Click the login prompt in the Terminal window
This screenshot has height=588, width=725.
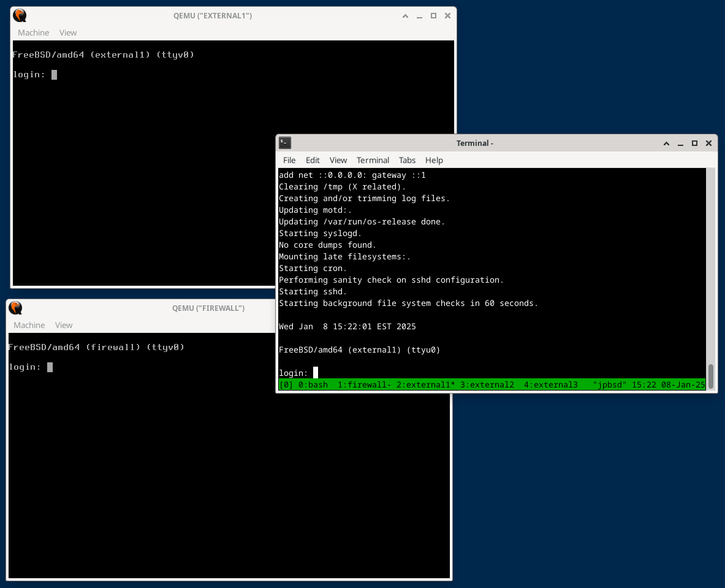point(293,373)
